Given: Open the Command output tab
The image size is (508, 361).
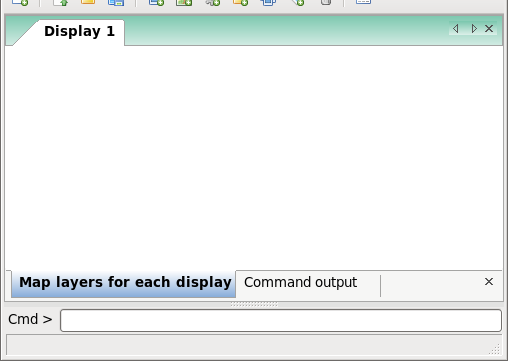Looking at the screenshot, I should (x=300, y=282).
